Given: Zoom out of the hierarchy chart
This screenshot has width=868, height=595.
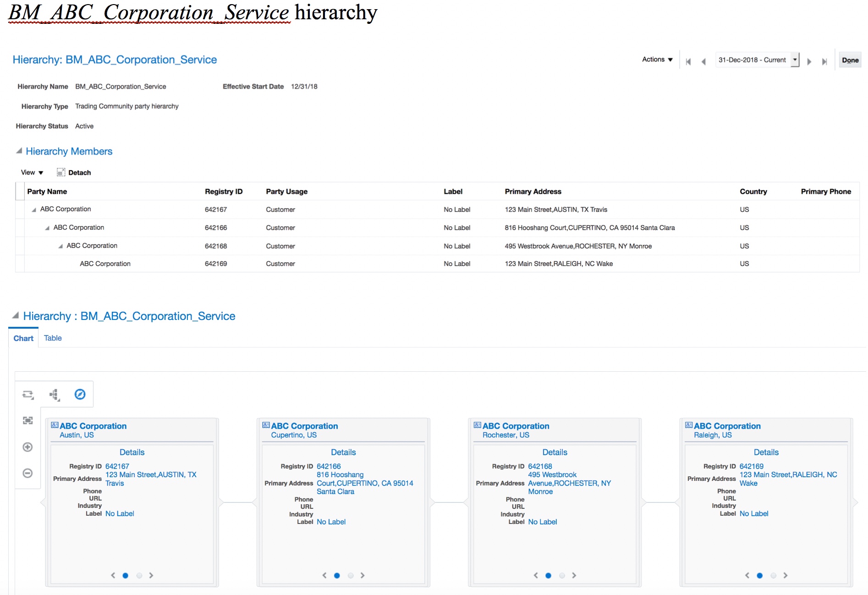Looking at the screenshot, I should (x=28, y=473).
